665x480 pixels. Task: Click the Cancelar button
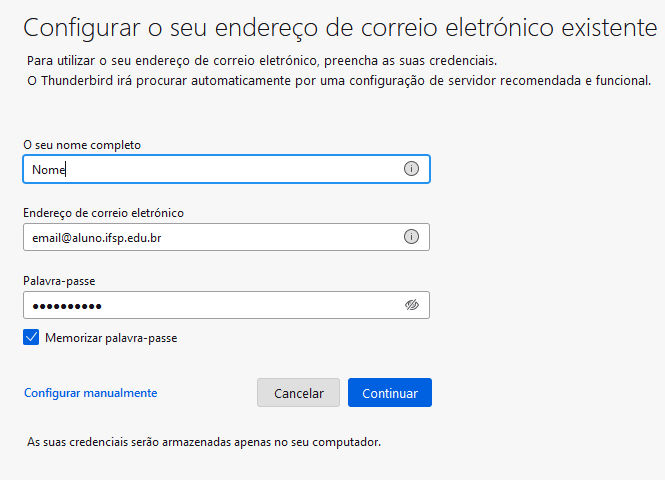coord(299,393)
